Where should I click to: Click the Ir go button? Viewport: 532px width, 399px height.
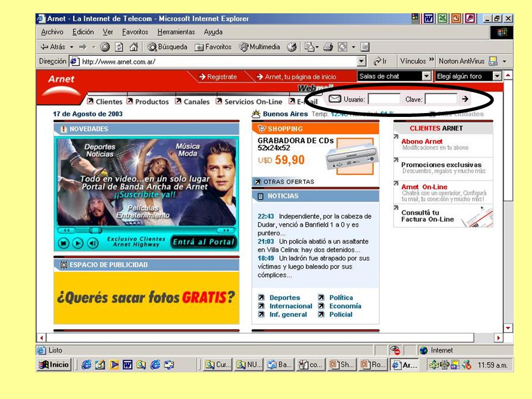[x=380, y=62]
